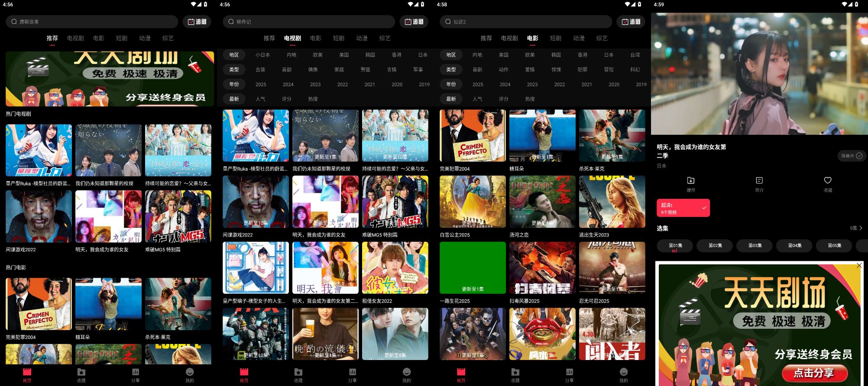Filter 电视剧 by region 小日本
The image size is (868, 386).
tap(262, 55)
